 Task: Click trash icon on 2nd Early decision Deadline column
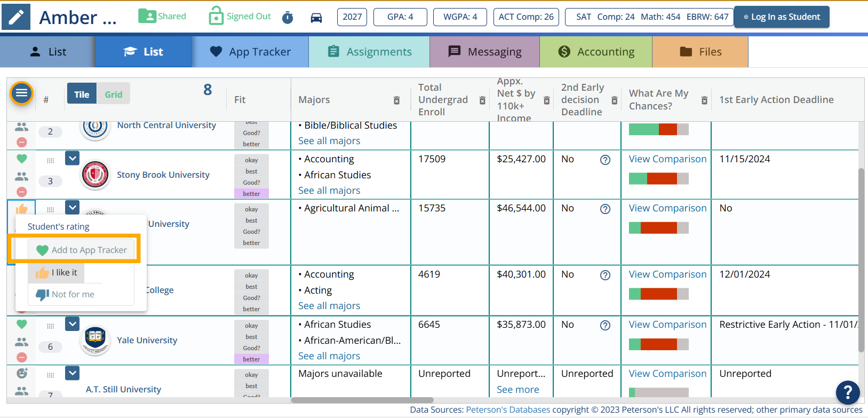tap(615, 100)
